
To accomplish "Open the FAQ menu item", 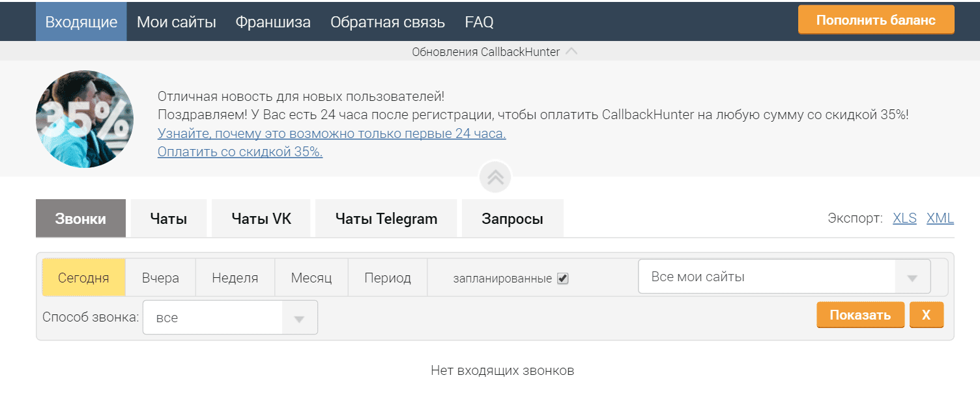I will click(x=479, y=21).
